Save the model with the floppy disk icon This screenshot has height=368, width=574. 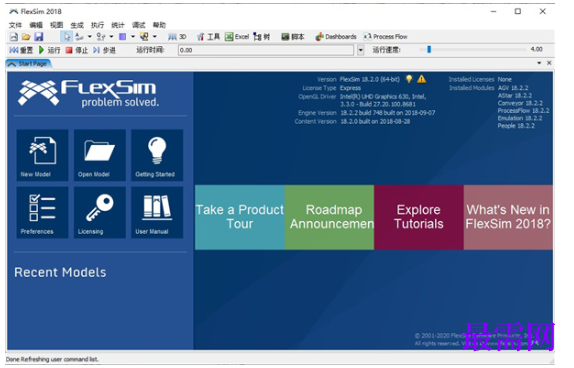[39, 37]
